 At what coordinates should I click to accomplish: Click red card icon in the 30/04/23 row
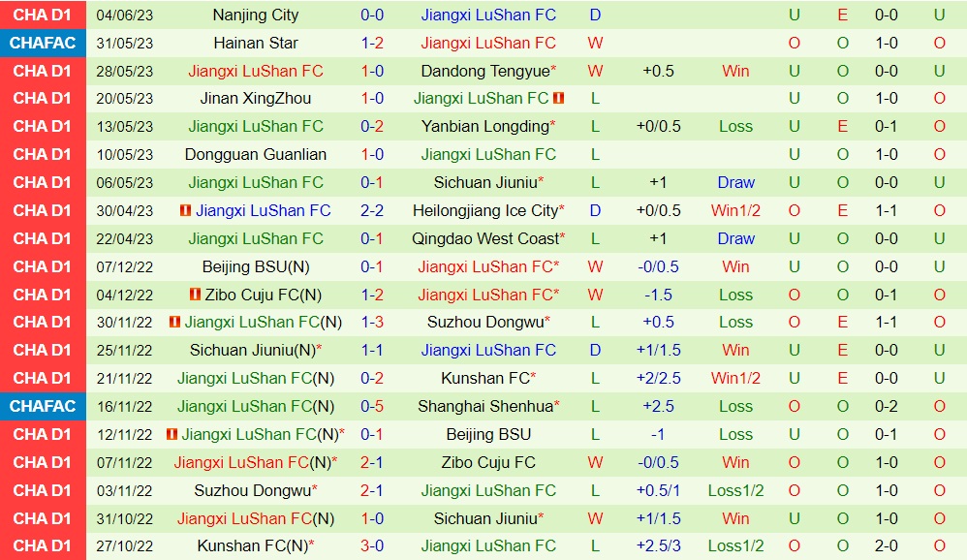[x=185, y=210]
